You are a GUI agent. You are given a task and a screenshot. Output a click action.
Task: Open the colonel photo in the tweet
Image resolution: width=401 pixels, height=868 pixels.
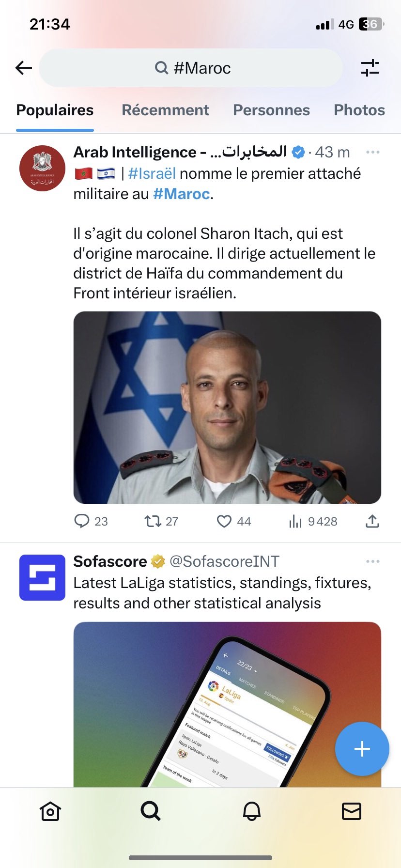coord(227,407)
